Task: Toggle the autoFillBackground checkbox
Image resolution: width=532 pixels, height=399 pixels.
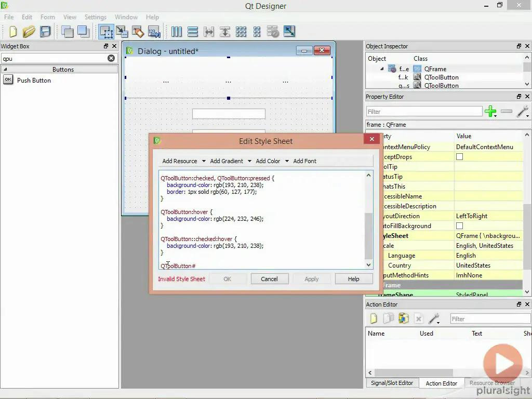Action: click(x=459, y=226)
